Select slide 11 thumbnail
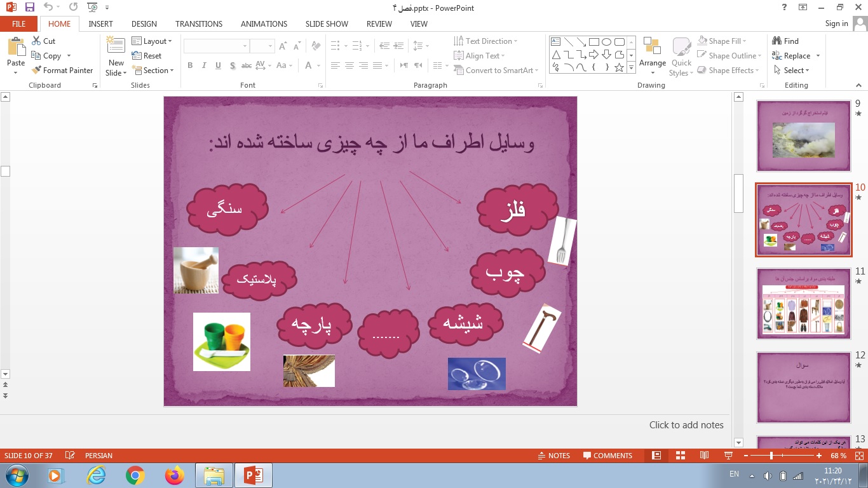 (x=803, y=304)
